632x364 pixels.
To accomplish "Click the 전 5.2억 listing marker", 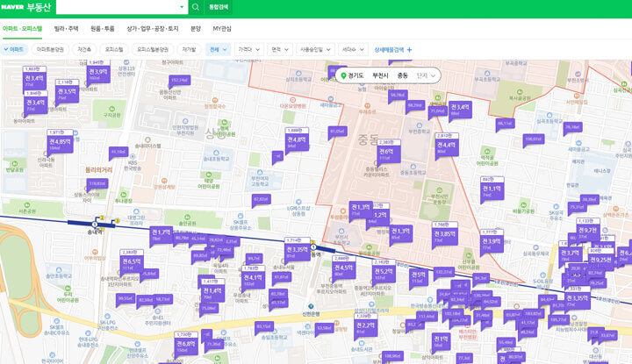I will point(384,272).
